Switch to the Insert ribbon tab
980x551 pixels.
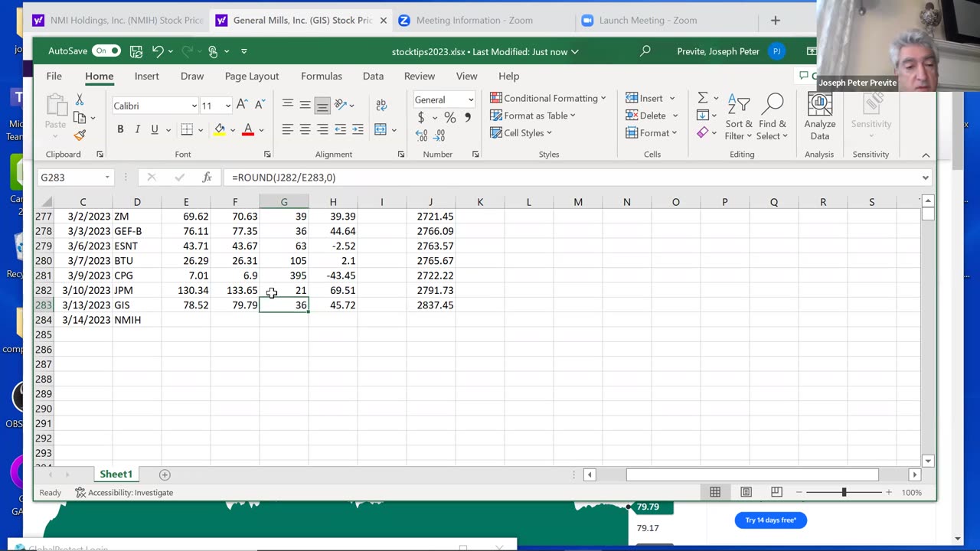147,76
